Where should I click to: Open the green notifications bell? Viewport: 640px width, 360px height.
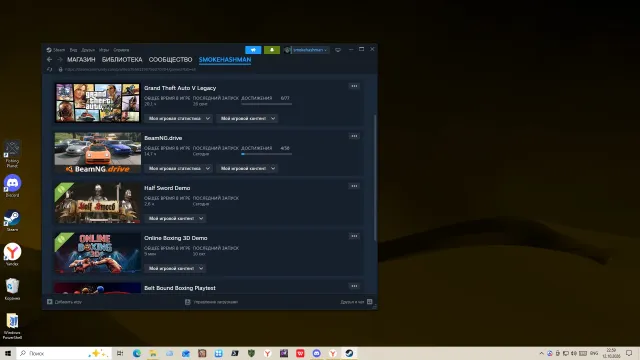pyautogui.click(x=272, y=50)
